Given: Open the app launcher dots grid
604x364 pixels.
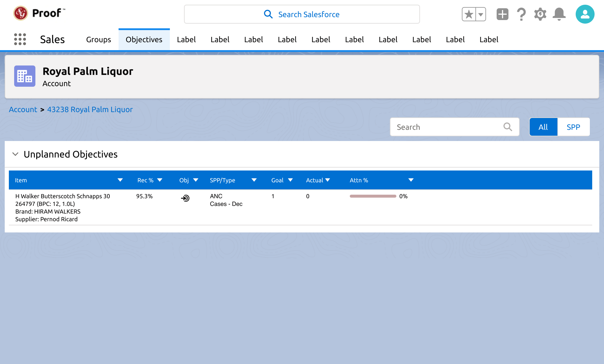Looking at the screenshot, I should (x=20, y=39).
